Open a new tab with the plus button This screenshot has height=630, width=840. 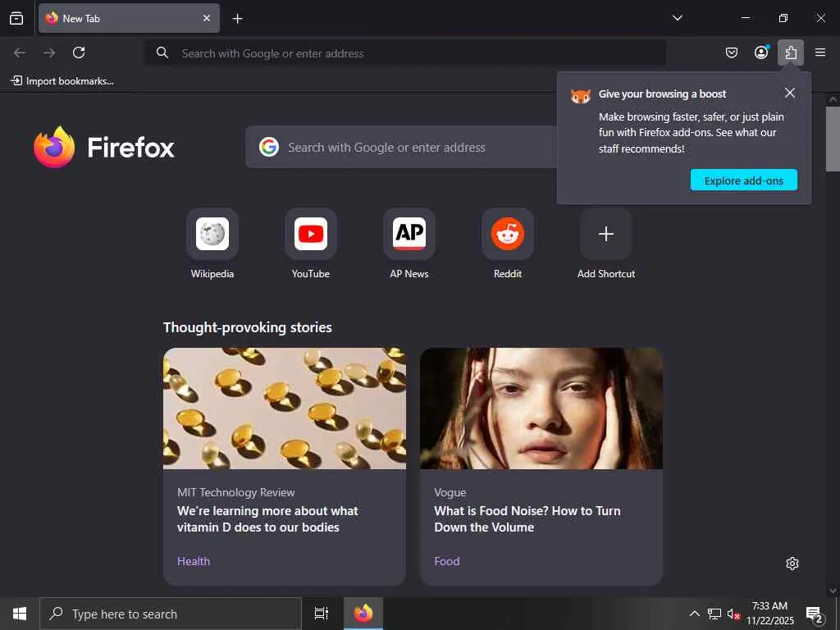pos(237,19)
